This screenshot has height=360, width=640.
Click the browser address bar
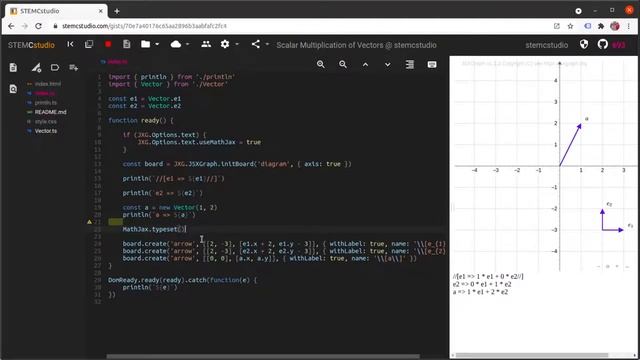point(302,26)
